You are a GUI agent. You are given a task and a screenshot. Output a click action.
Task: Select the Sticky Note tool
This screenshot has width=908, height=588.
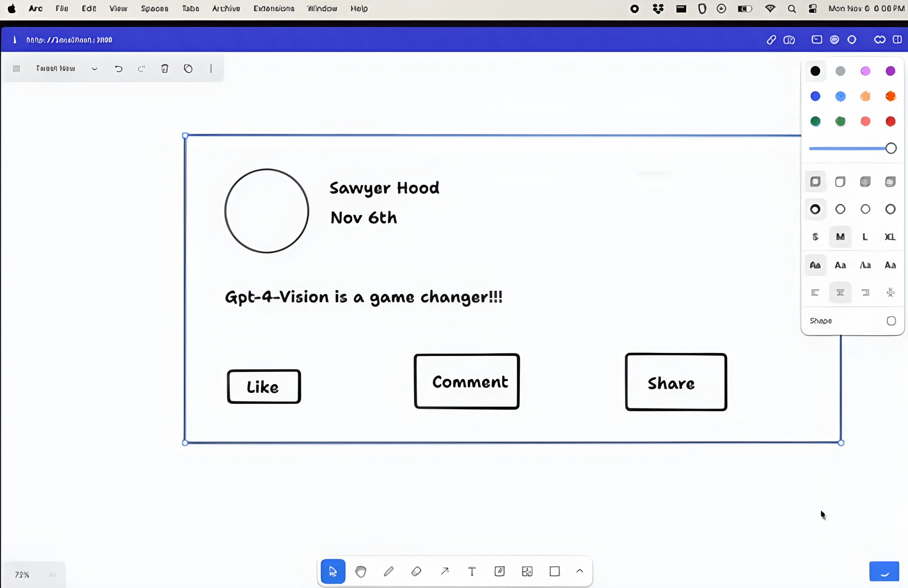[499, 571]
